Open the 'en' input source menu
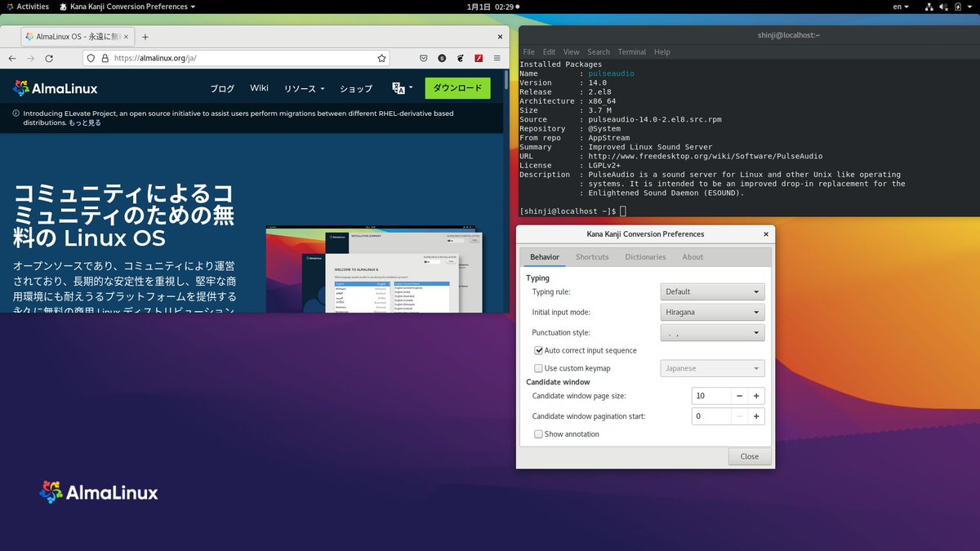 (901, 7)
